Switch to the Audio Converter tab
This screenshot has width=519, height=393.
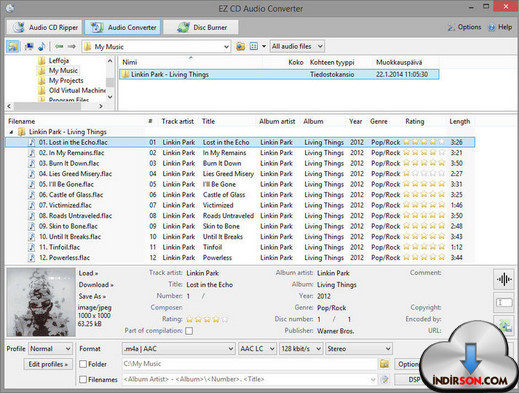123,27
